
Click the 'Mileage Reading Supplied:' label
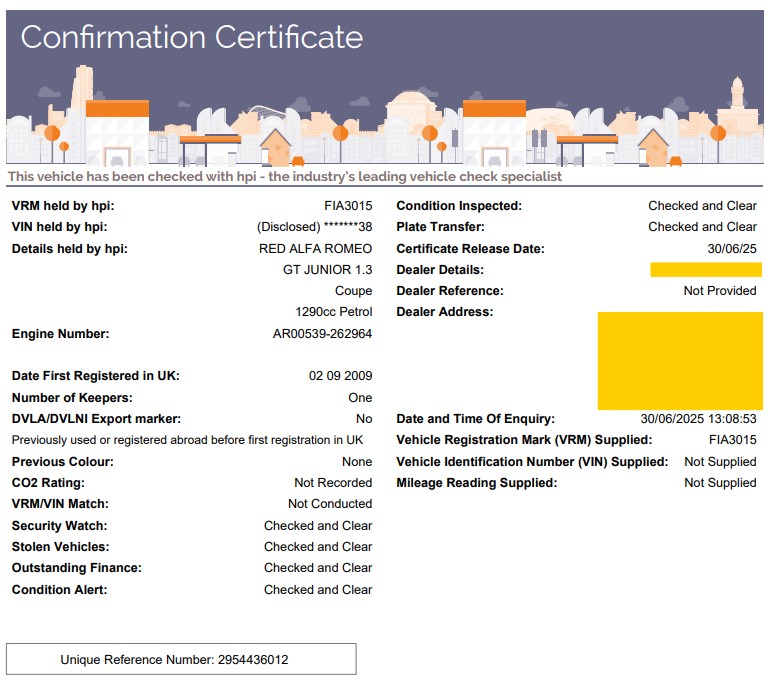(x=477, y=482)
